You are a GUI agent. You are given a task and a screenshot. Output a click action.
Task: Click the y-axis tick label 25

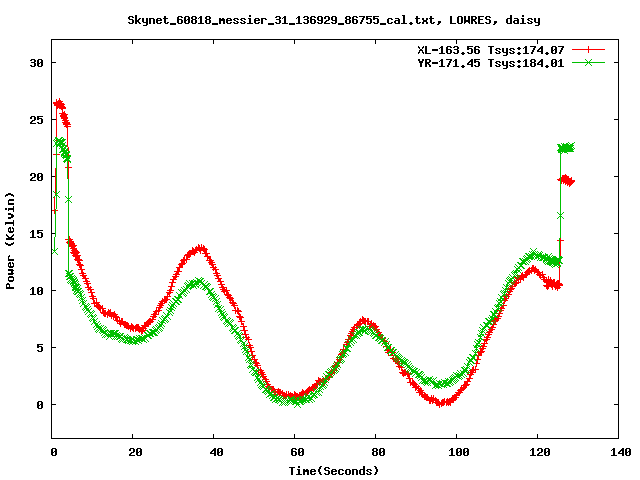(36, 120)
